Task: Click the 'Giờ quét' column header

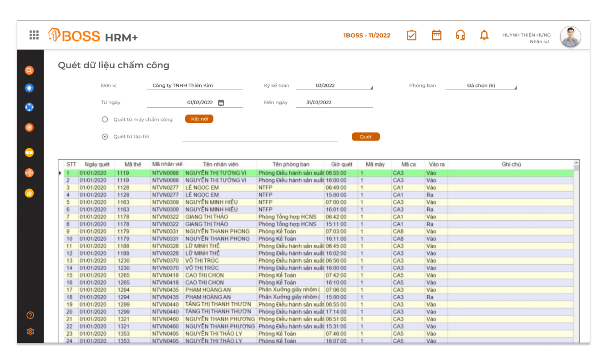Action: click(341, 164)
